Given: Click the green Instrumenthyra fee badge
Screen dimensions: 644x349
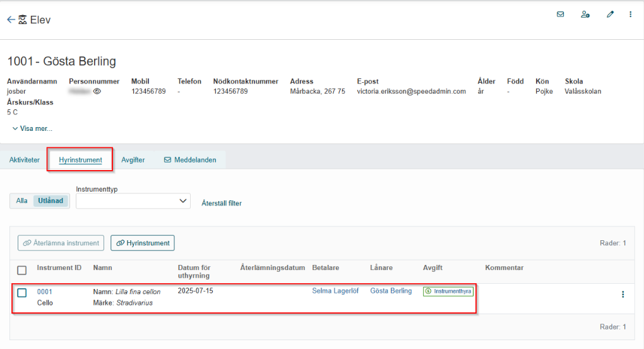Looking at the screenshot, I should tap(448, 291).
